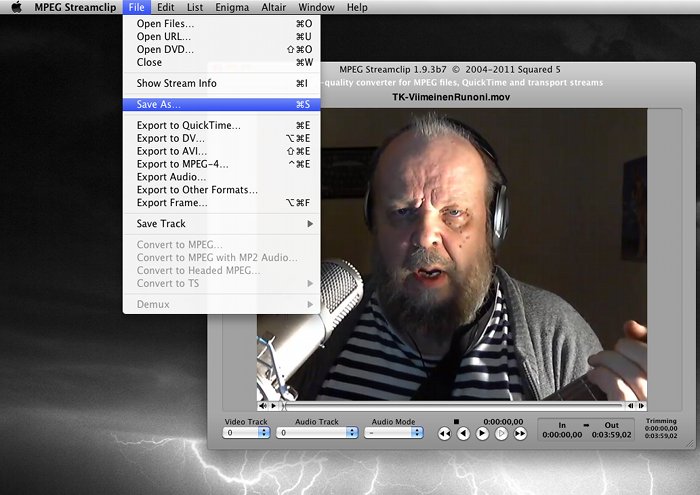Click the play forward button
The image size is (700, 495).
click(x=482, y=433)
